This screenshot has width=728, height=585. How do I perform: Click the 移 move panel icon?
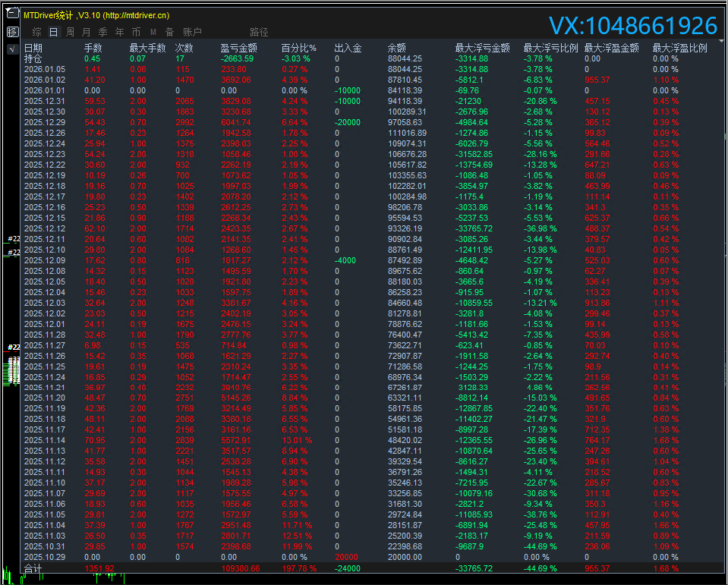12,32
